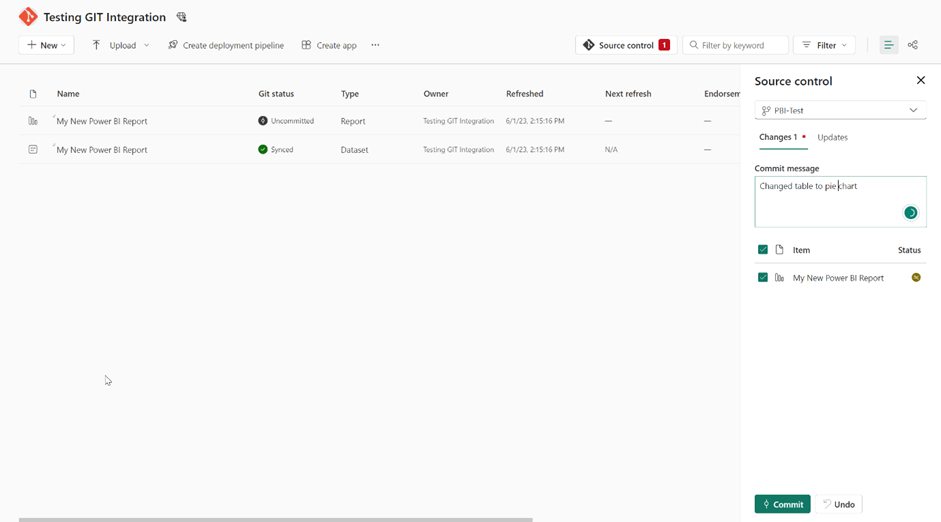Click the Status column header
This screenshot has height=522, width=941.
click(x=909, y=250)
